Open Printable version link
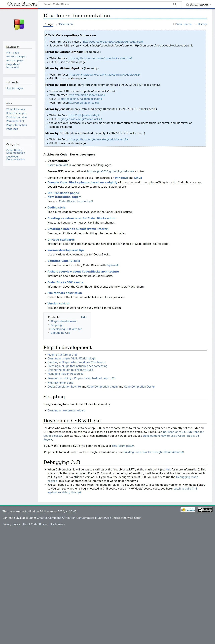Viewport: 215px width, 644px height. (17, 117)
